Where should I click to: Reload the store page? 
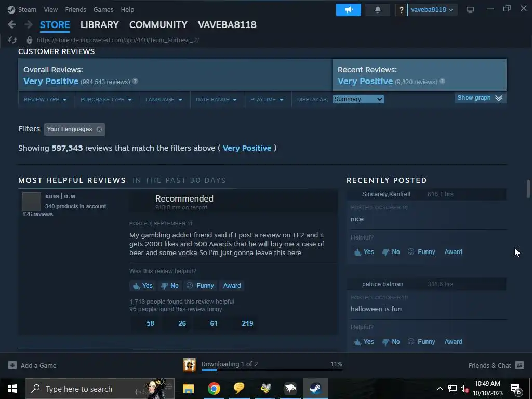pos(12,40)
